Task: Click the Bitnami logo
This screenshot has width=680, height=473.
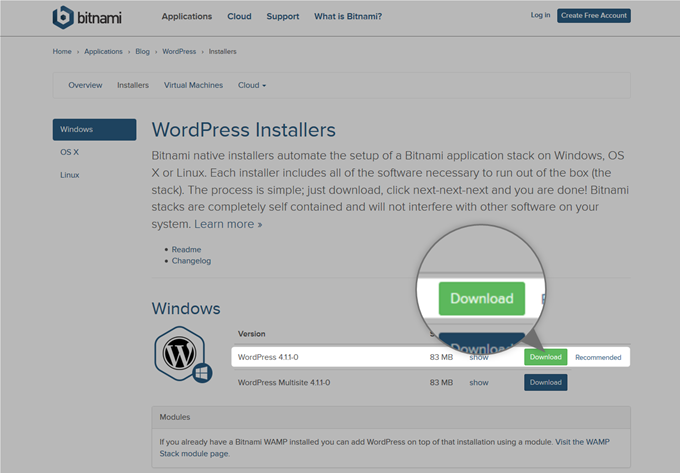Action: click(87, 17)
